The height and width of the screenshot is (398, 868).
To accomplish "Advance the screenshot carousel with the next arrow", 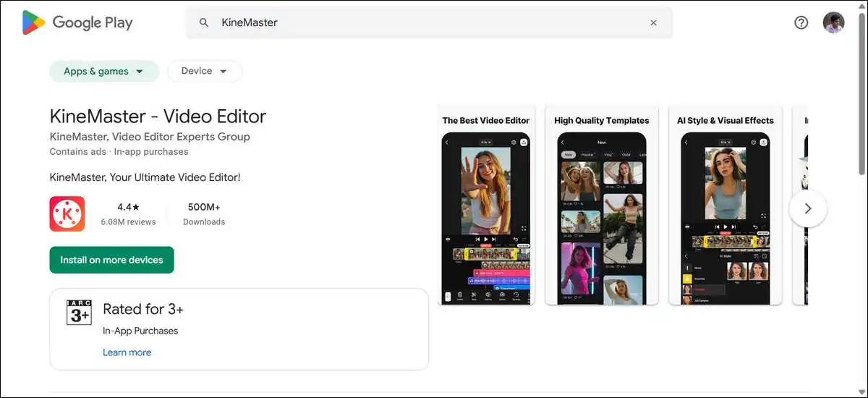I will tap(808, 208).
